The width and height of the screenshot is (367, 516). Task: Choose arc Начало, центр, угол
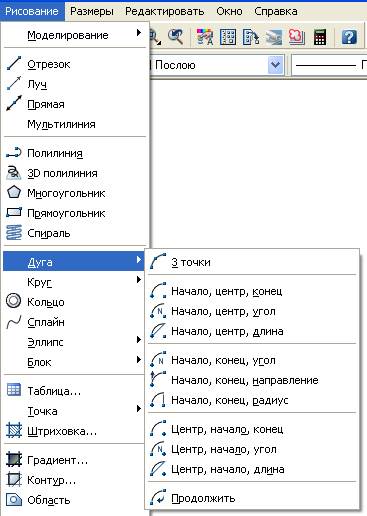point(252,311)
